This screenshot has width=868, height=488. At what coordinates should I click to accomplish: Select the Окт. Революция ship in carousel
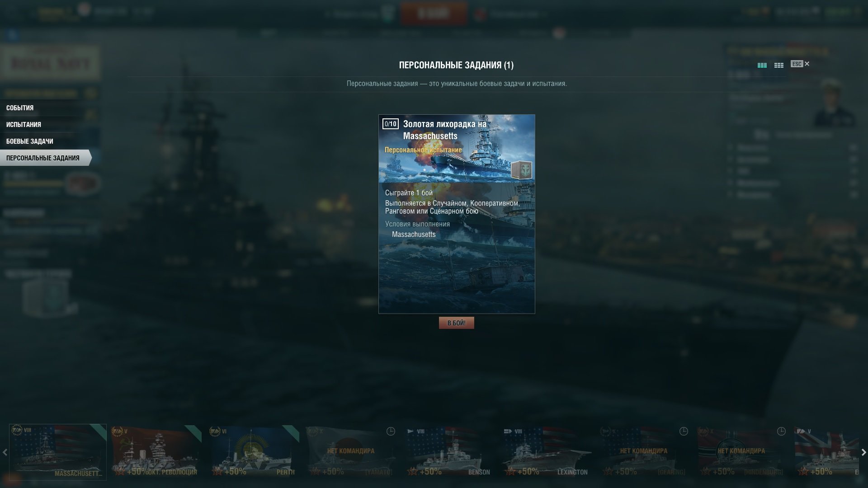tap(156, 452)
